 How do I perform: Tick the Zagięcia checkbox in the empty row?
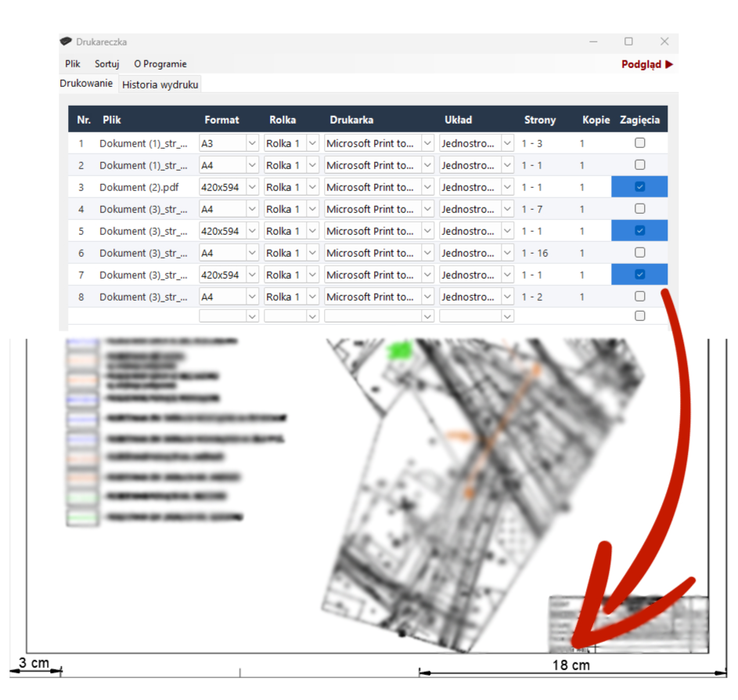(639, 316)
